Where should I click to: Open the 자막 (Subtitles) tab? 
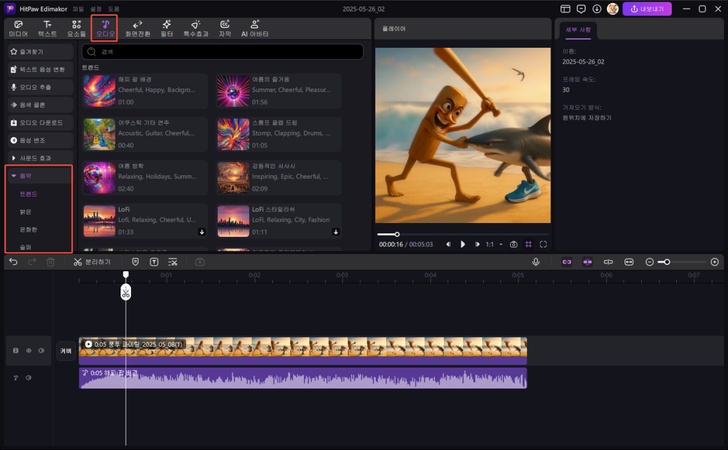tap(225, 29)
